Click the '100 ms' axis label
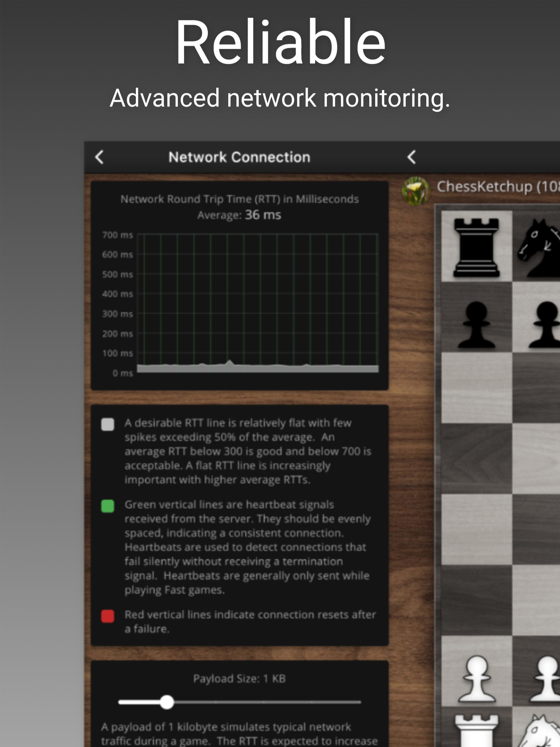 (118, 353)
